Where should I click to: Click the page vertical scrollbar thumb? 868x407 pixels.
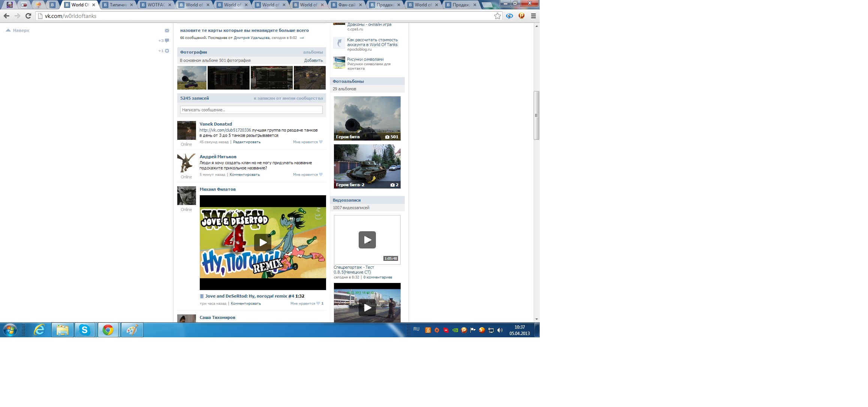(537, 115)
